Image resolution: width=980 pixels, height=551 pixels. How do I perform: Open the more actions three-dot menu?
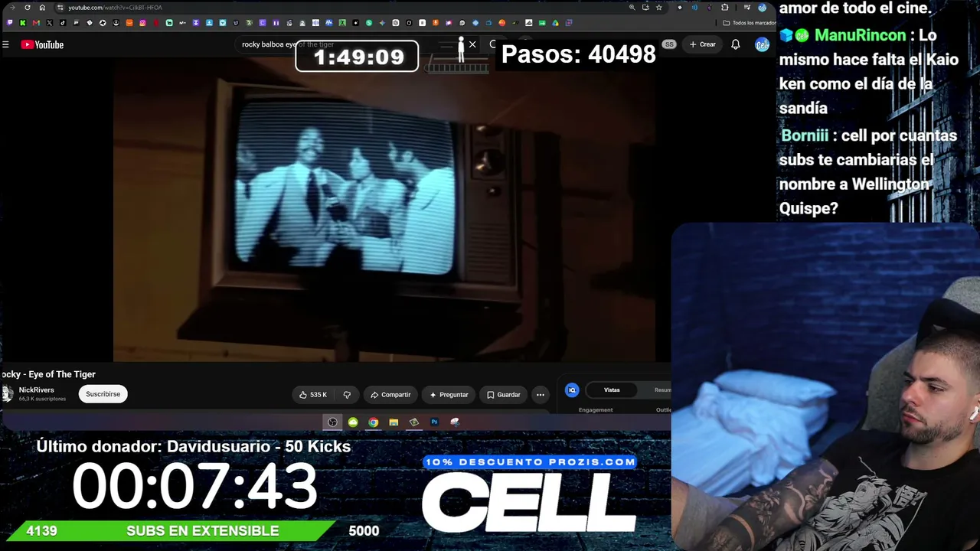click(541, 395)
